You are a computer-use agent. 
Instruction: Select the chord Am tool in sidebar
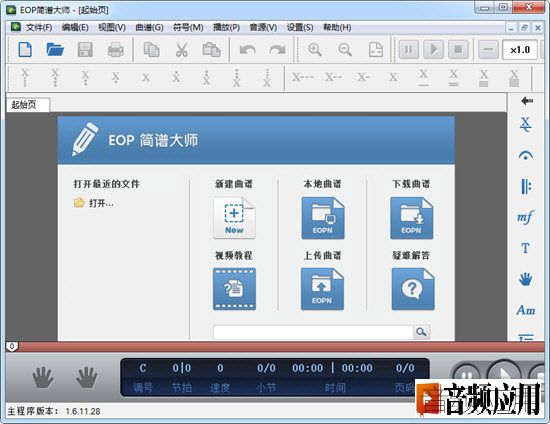click(525, 310)
